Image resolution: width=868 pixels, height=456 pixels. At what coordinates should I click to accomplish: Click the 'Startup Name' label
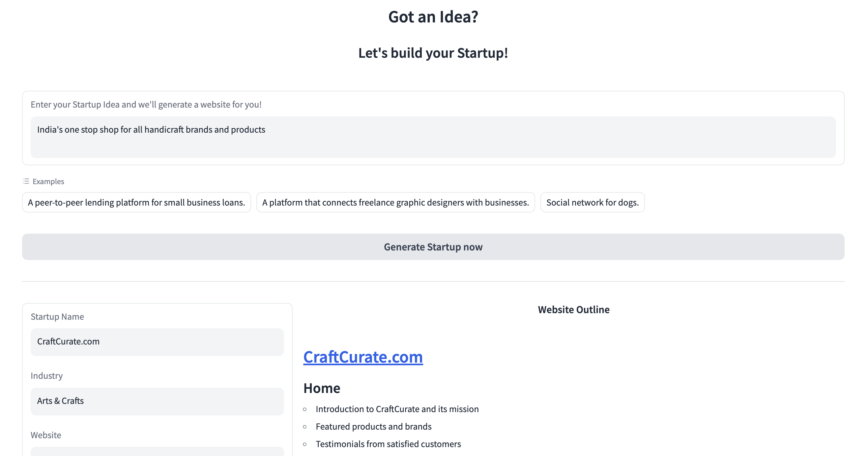pos(57,317)
